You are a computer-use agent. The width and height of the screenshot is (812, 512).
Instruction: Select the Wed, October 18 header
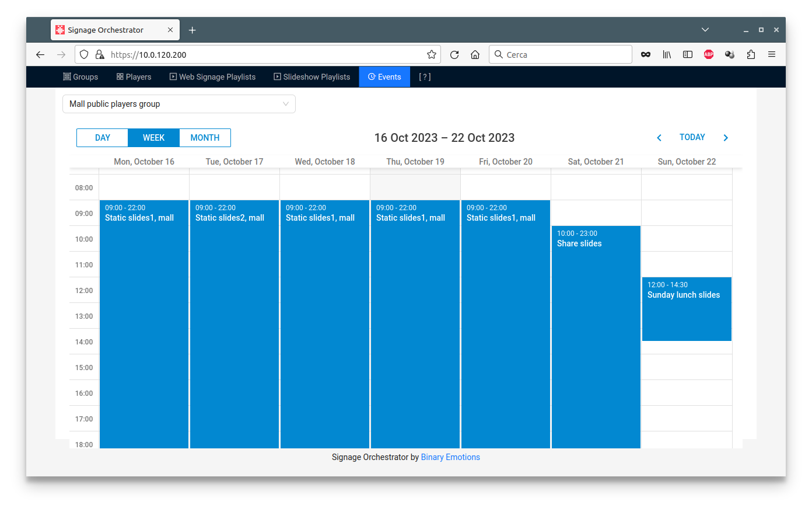coord(325,162)
